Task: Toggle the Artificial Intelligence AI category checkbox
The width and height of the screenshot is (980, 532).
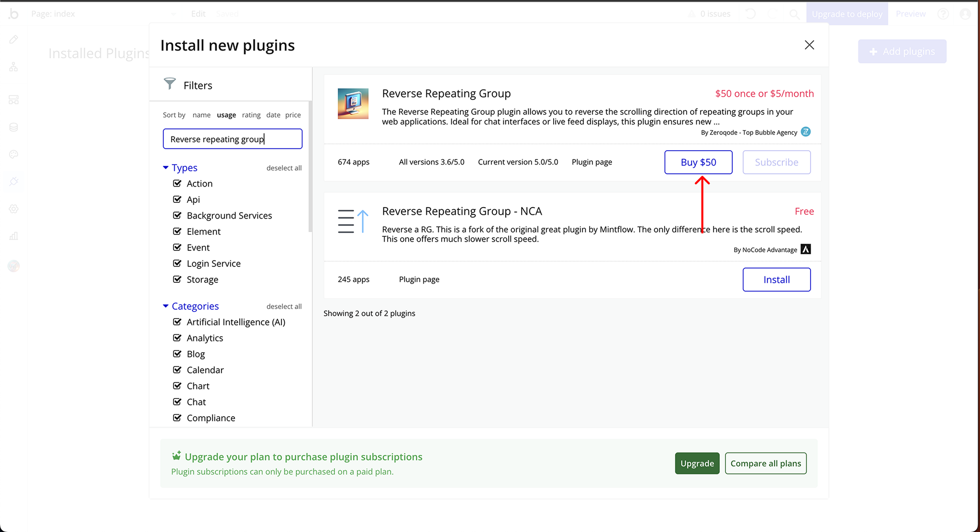Action: coord(178,321)
